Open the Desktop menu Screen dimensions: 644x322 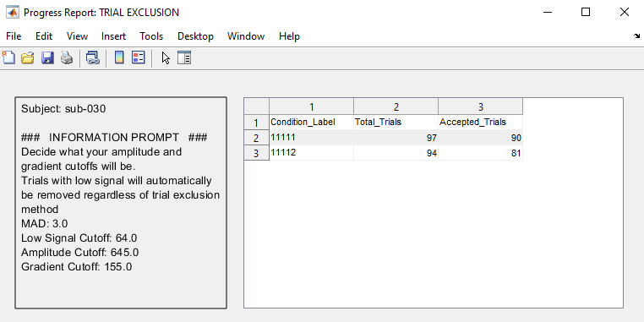point(195,36)
